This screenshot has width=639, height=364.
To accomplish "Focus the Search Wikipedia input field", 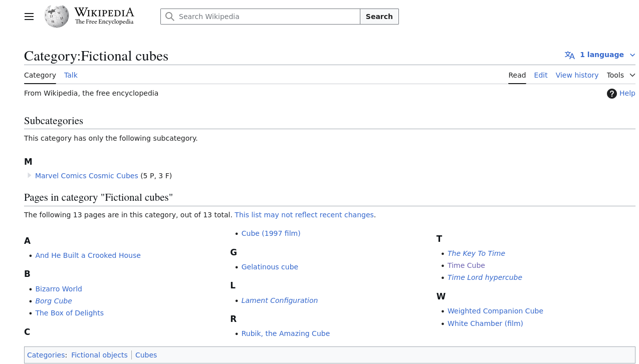I will 260,17.
